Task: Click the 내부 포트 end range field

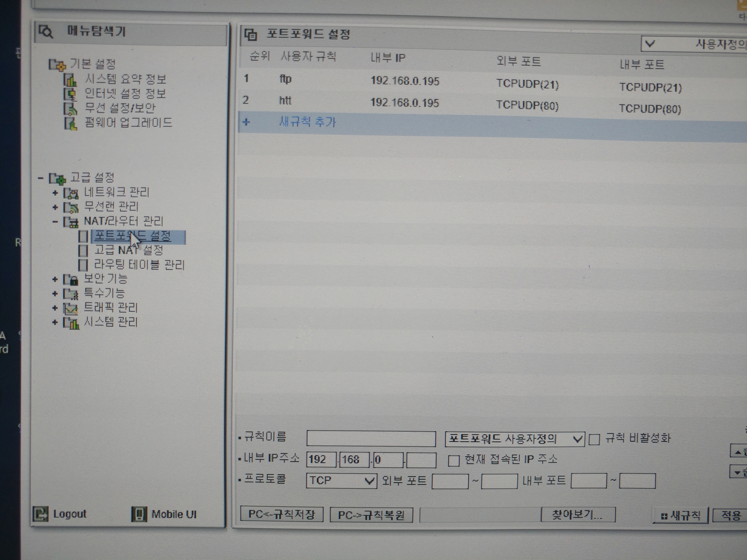Action: (637, 481)
